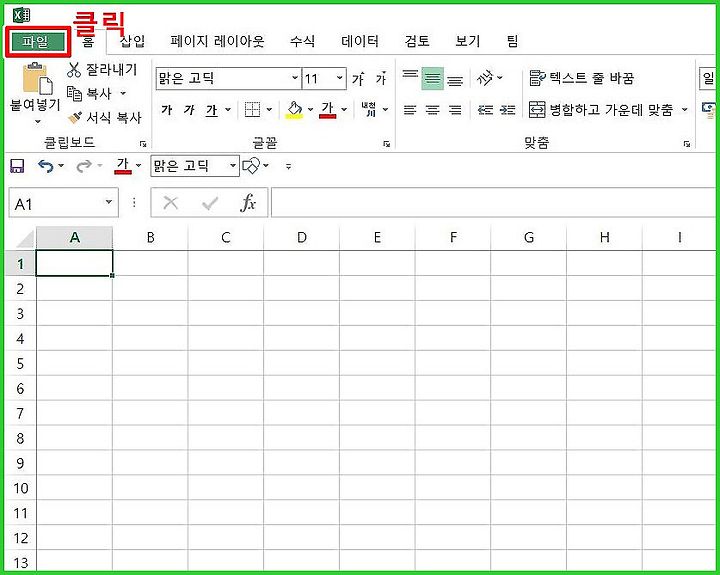Screen dimensions: 720x575
Task: Align text left icon
Action: click(x=410, y=110)
